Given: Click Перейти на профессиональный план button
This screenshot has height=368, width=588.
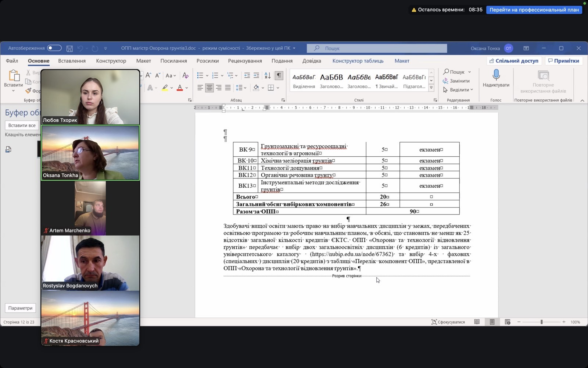Looking at the screenshot, I should tap(534, 10).
